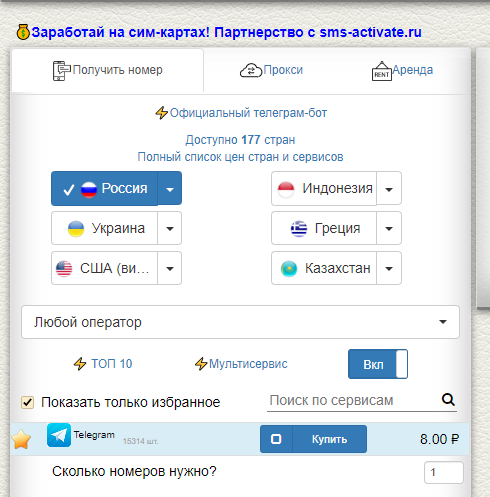Click the lightning icon next to ТОП 10
This screenshot has width=490, height=497.
[80, 364]
